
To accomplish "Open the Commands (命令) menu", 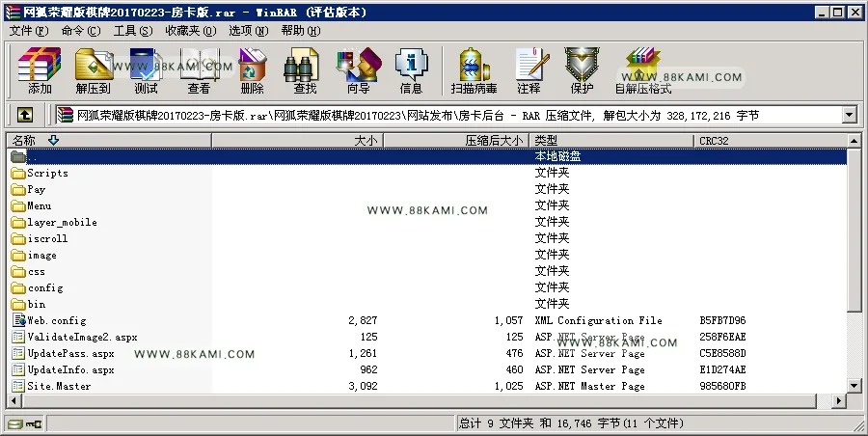I will pos(81,31).
